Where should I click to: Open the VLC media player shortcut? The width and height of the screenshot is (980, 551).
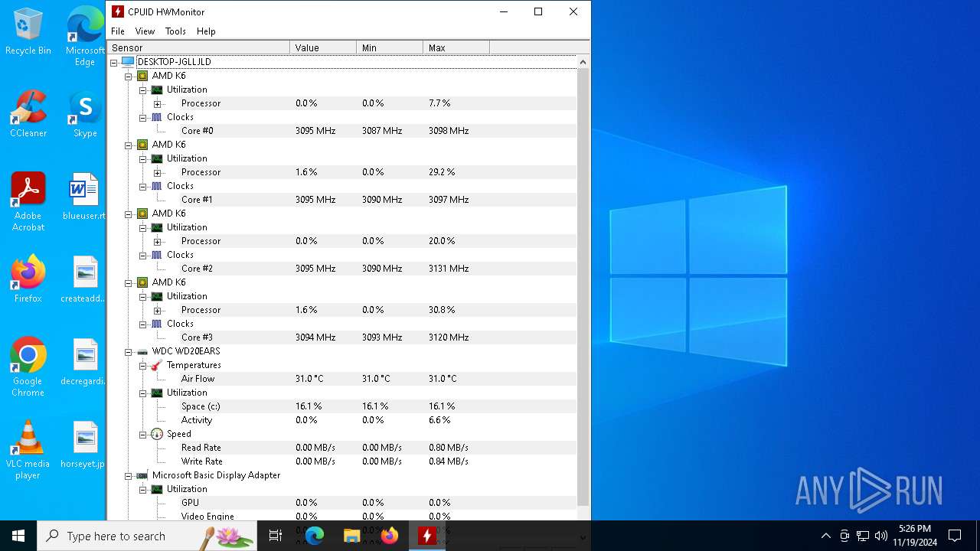coord(28,450)
